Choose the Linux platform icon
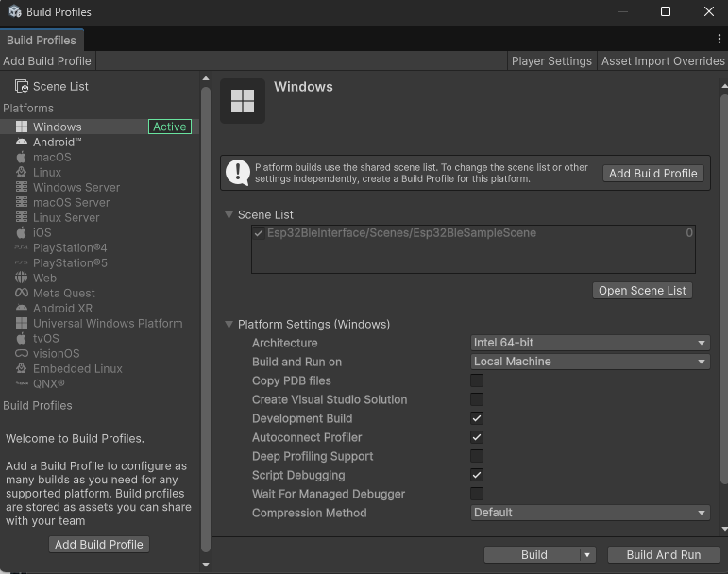 [22, 173]
